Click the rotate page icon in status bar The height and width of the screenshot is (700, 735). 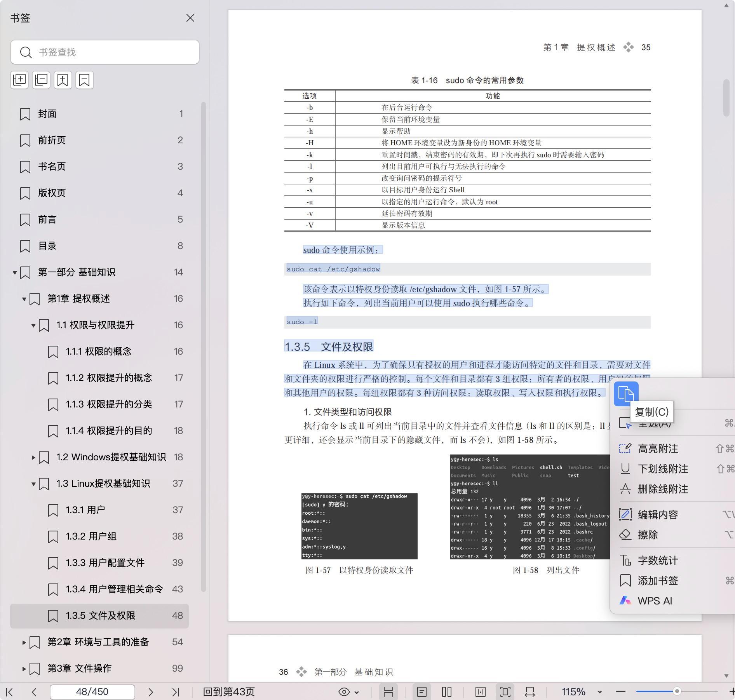coord(530,692)
